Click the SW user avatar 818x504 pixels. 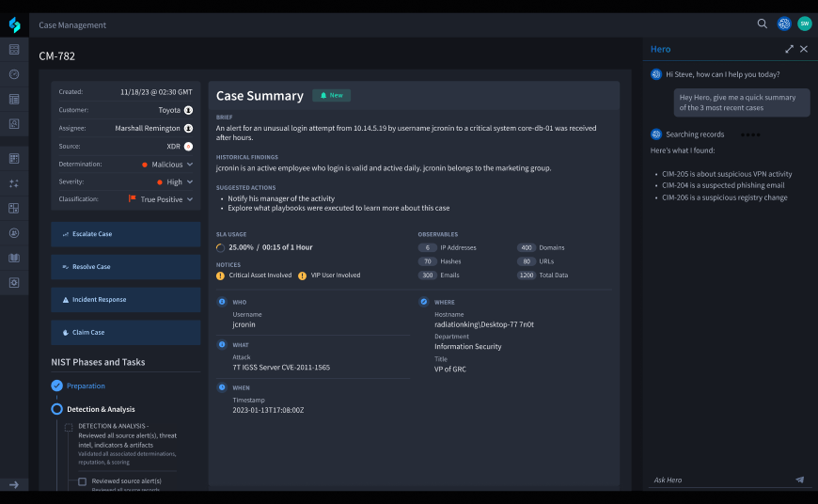[804, 24]
